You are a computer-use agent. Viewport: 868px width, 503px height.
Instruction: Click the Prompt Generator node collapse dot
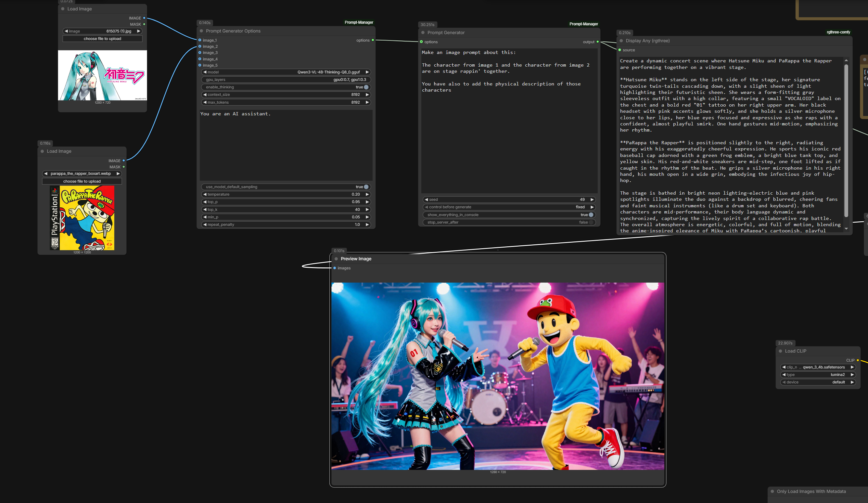(423, 33)
